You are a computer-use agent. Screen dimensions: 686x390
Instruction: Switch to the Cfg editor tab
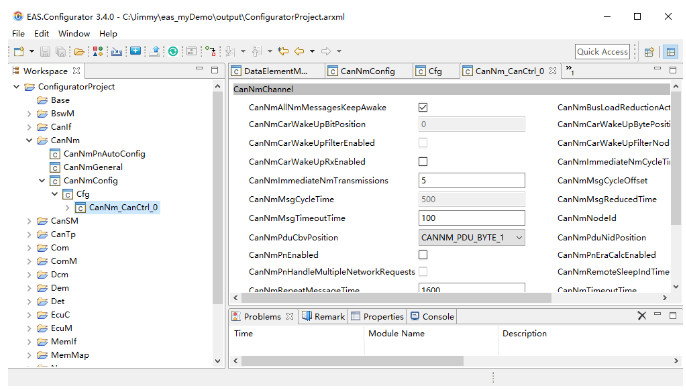click(435, 71)
